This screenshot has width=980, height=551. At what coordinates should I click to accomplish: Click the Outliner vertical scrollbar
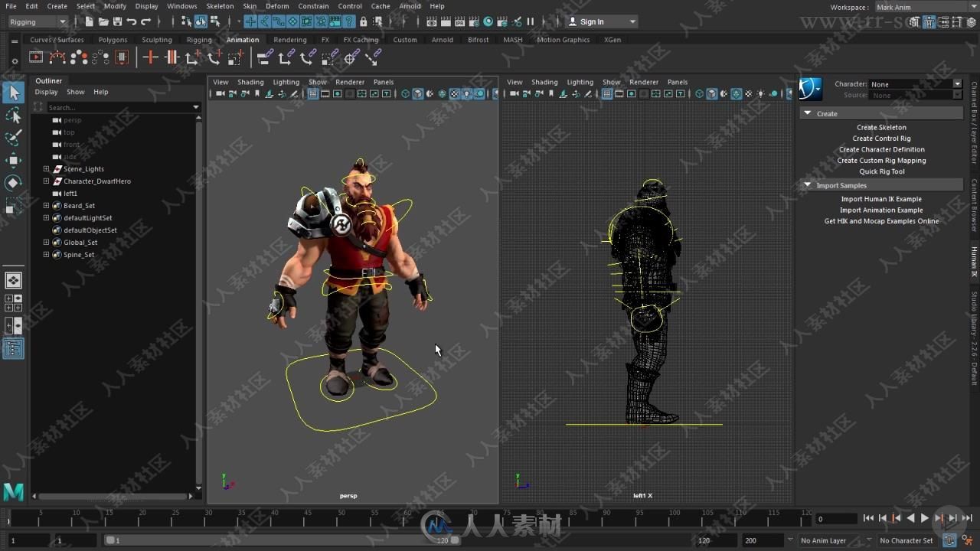point(200,301)
